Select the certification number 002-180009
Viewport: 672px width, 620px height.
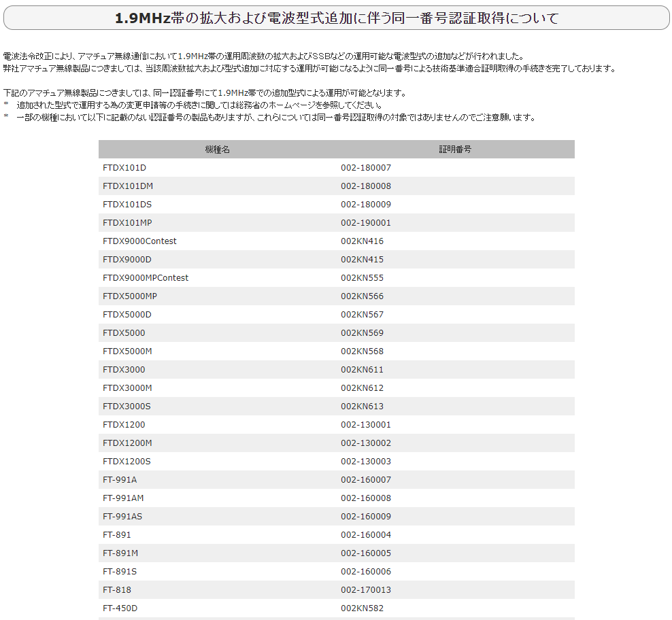tap(366, 205)
